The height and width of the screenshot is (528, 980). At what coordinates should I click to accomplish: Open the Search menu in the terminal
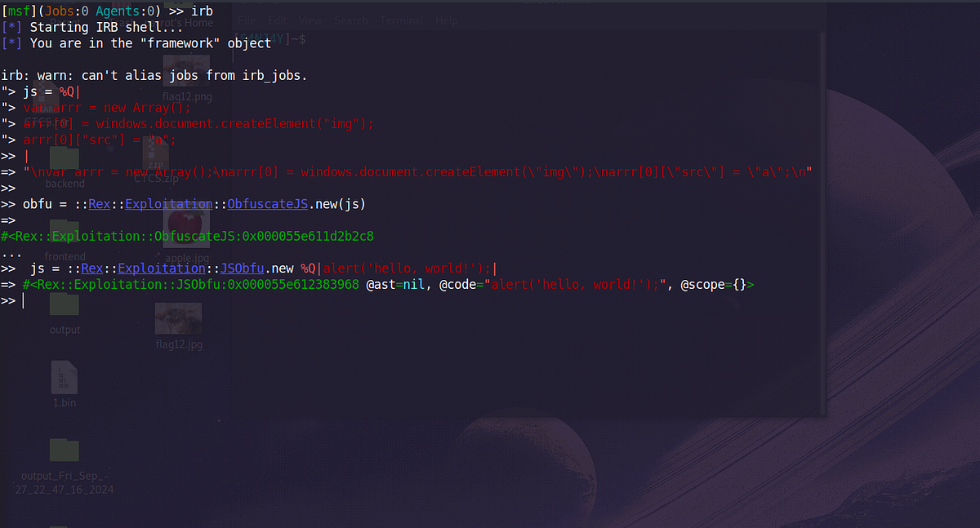click(350, 20)
